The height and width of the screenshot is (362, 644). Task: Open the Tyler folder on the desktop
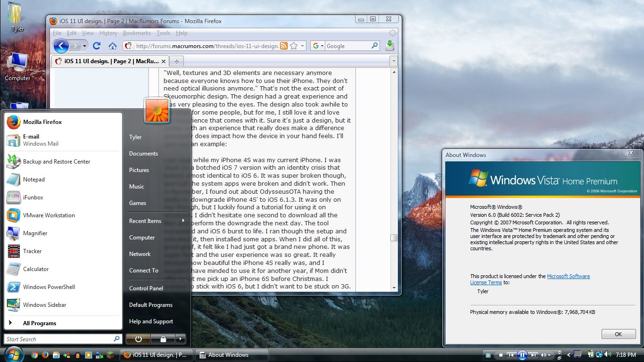coord(17,16)
